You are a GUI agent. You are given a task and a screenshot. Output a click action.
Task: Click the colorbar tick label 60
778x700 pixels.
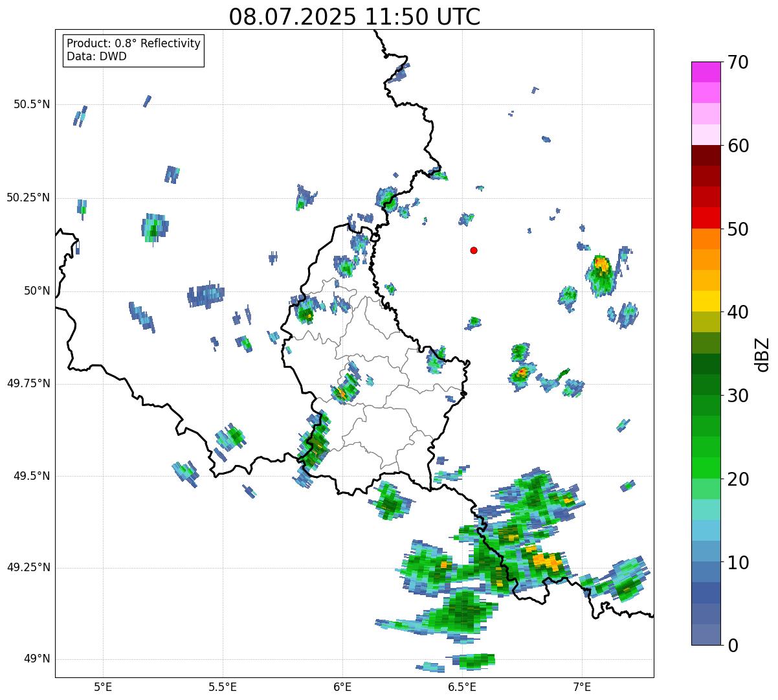[738, 146]
